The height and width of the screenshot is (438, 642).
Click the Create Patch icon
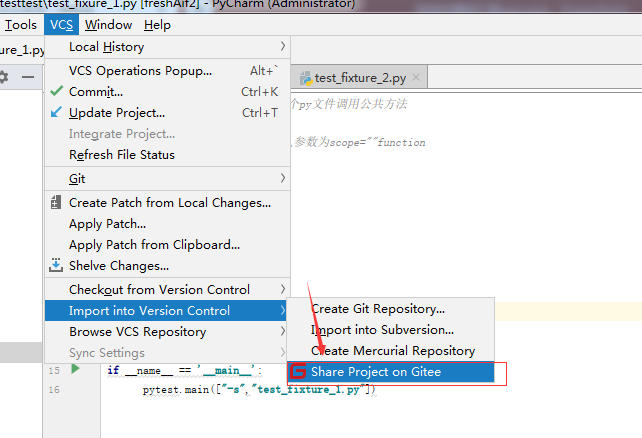tap(56, 202)
